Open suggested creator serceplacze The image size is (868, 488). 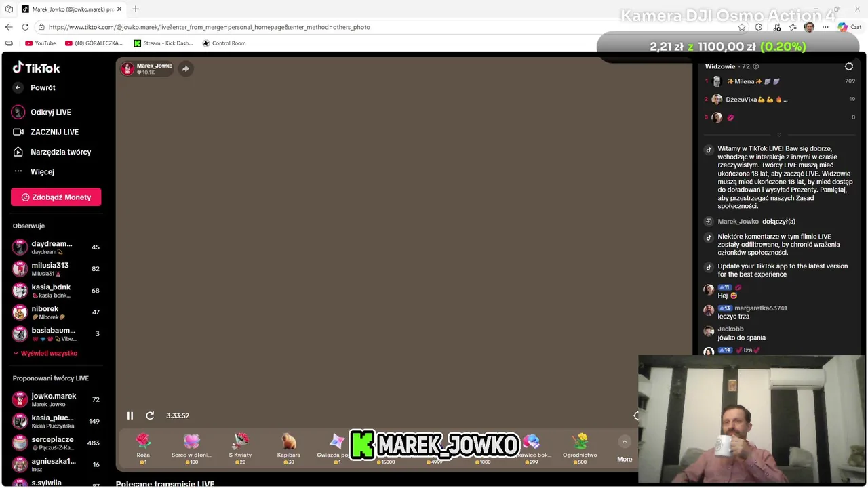point(56,443)
